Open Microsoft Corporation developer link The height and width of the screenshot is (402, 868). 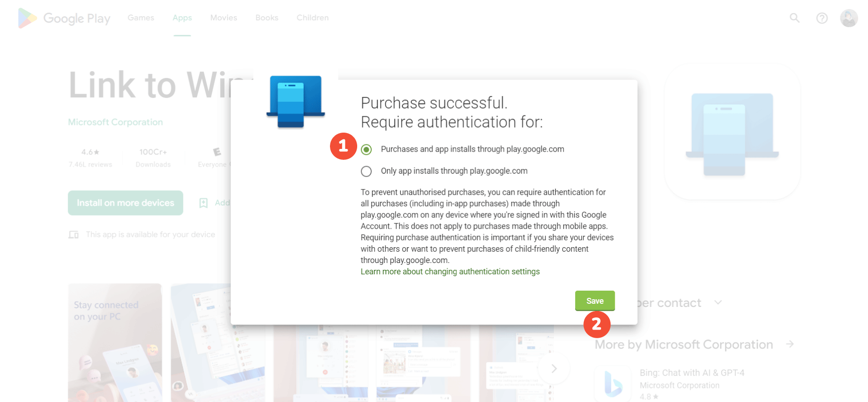click(116, 122)
